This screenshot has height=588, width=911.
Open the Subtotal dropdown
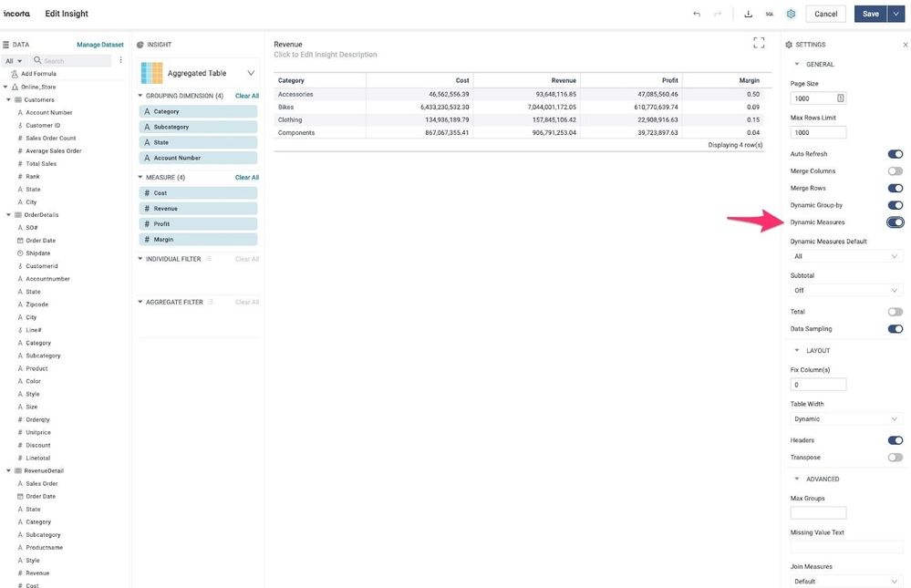pos(845,291)
